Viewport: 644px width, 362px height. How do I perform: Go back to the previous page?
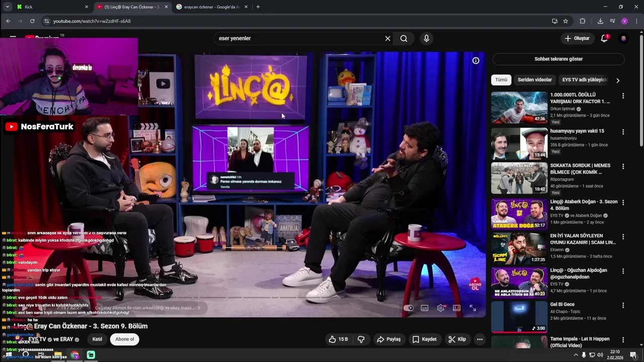coord(8,21)
